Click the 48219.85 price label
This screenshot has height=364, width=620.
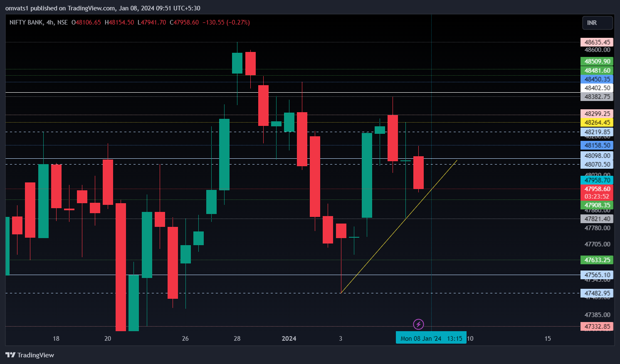pos(597,132)
